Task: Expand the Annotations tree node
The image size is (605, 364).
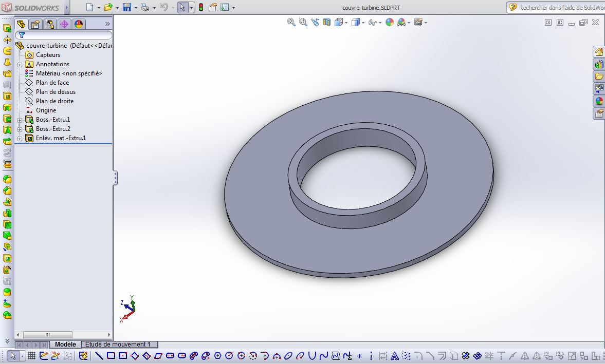Action: (x=20, y=65)
